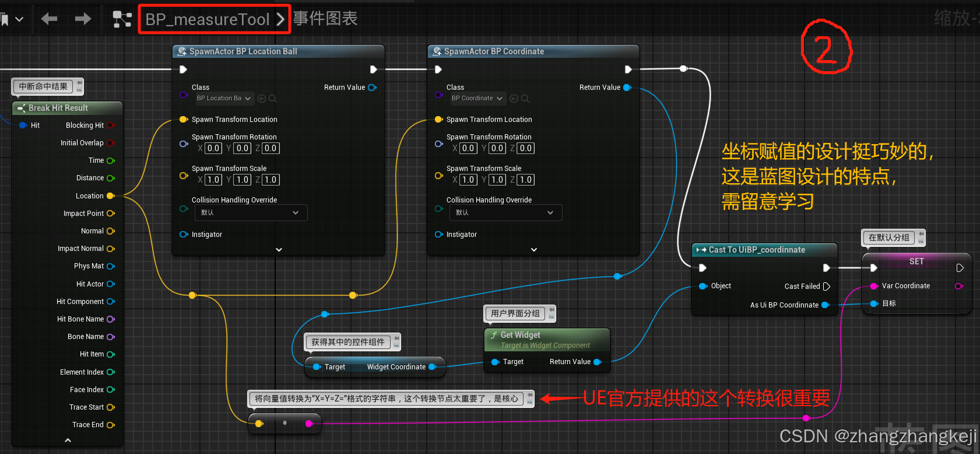Select the 事件图表 breadcrumb

[x=325, y=19]
